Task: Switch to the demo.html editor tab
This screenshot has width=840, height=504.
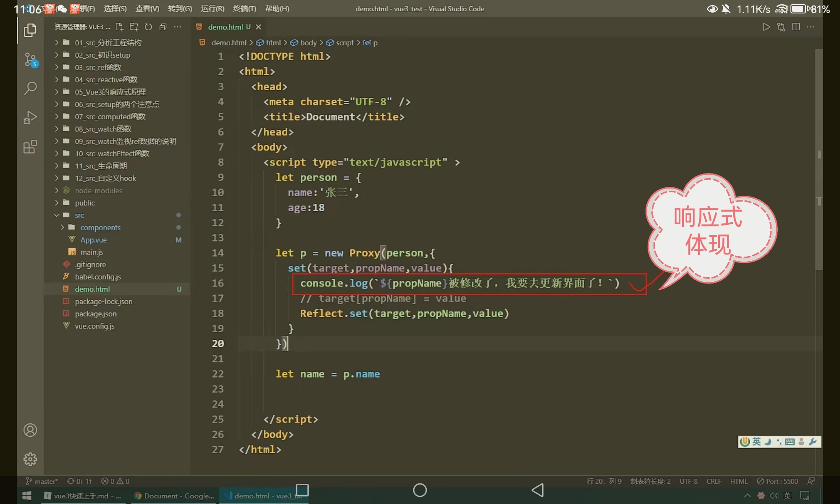Action: (225, 27)
